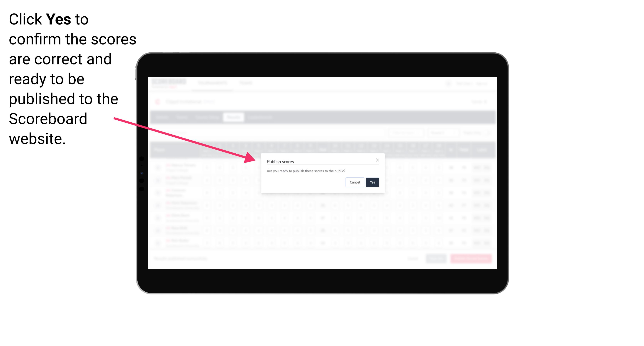Close the Publish scores dialog
This screenshot has height=346, width=644.
377,160
